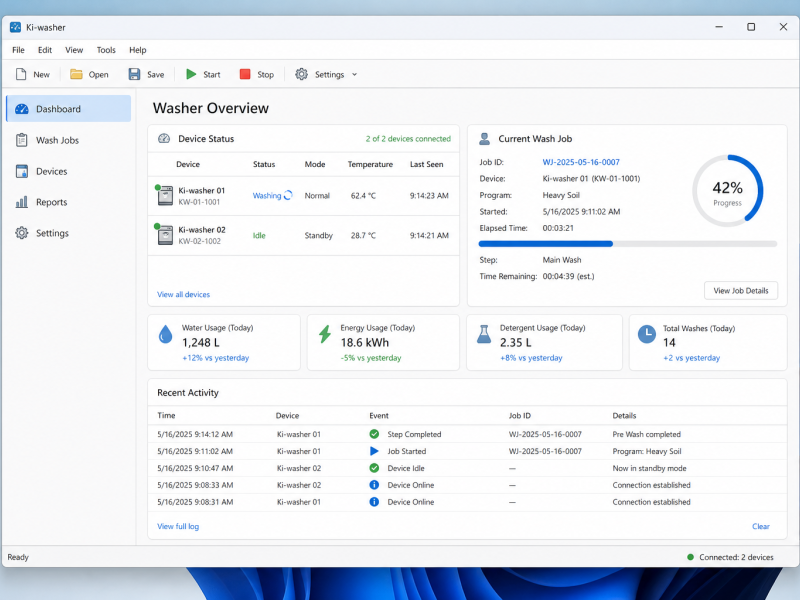This screenshot has height=600, width=800.
Task: Click the Devices icon in sidebar
Action: click(21, 171)
